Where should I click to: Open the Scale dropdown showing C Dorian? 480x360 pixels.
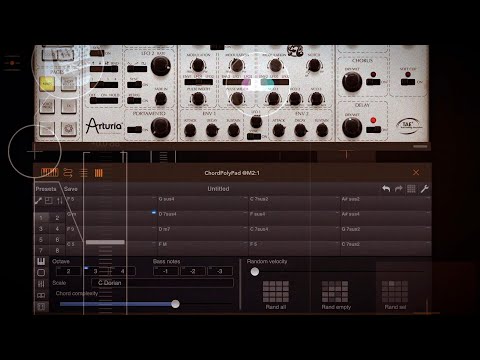(162, 283)
